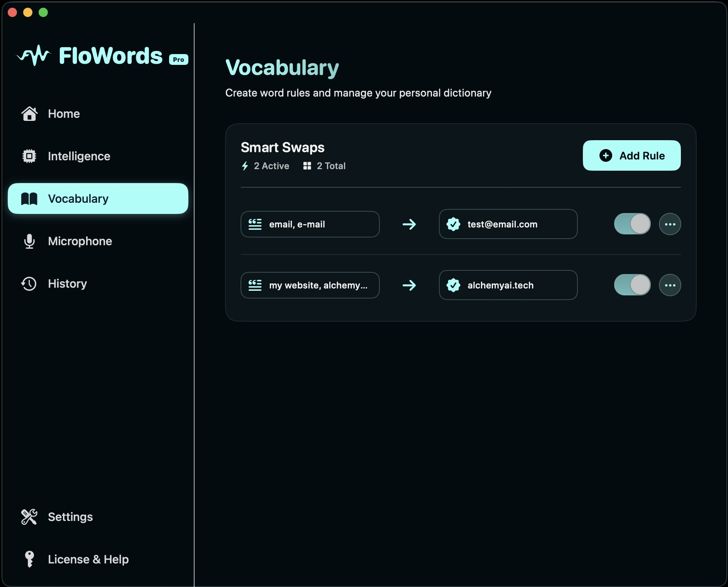Turn off the alchemyai.tech swap rule

pyautogui.click(x=632, y=285)
